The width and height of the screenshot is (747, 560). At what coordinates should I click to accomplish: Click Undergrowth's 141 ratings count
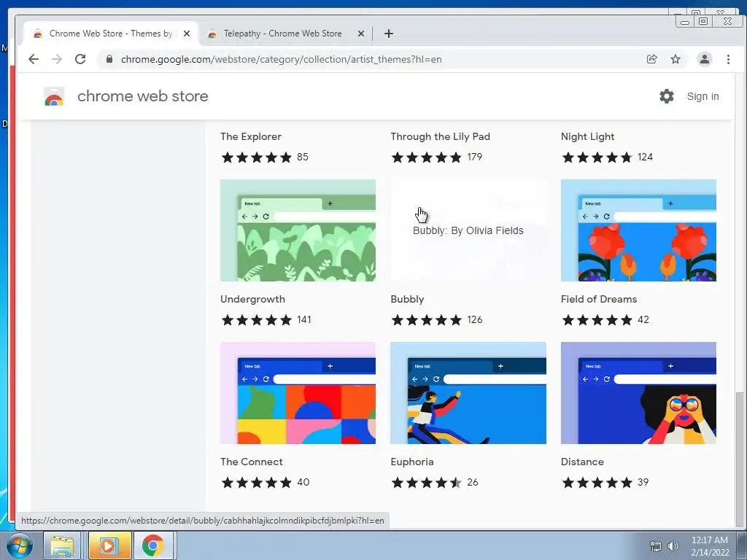pos(304,319)
